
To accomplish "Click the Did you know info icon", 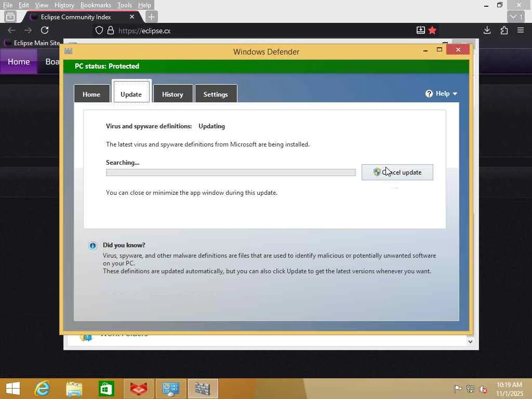I will pos(92,246).
